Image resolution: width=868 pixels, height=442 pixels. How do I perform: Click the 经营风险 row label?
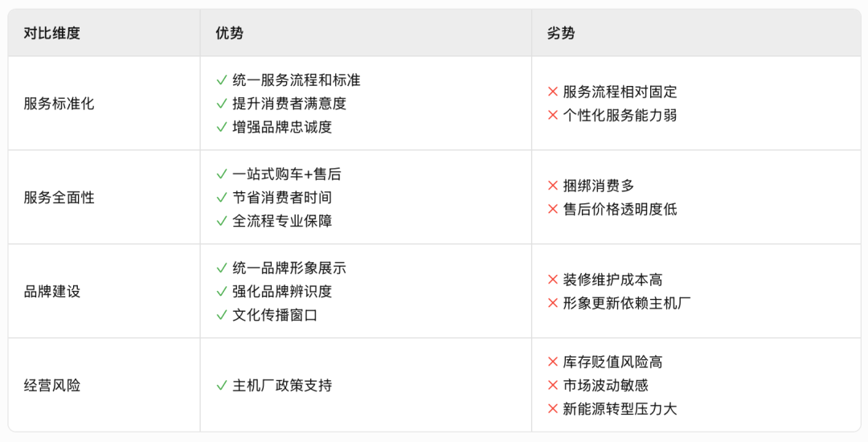click(x=52, y=386)
